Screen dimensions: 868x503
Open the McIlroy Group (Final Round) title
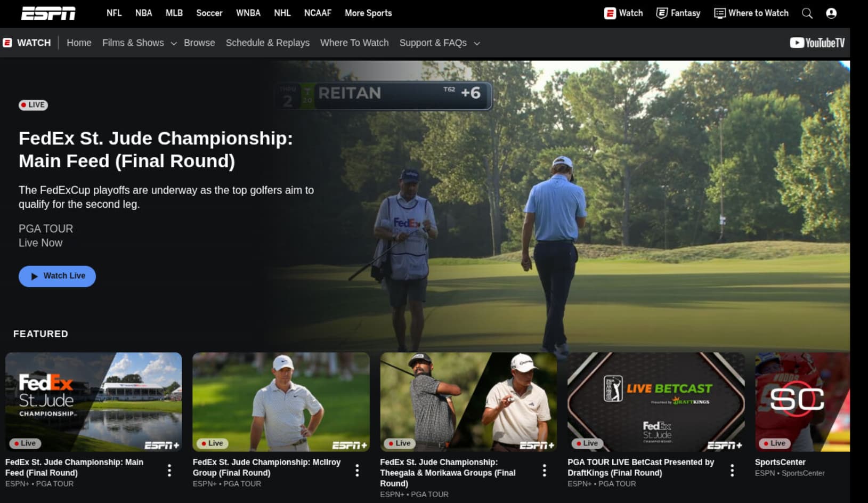pyautogui.click(x=266, y=467)
